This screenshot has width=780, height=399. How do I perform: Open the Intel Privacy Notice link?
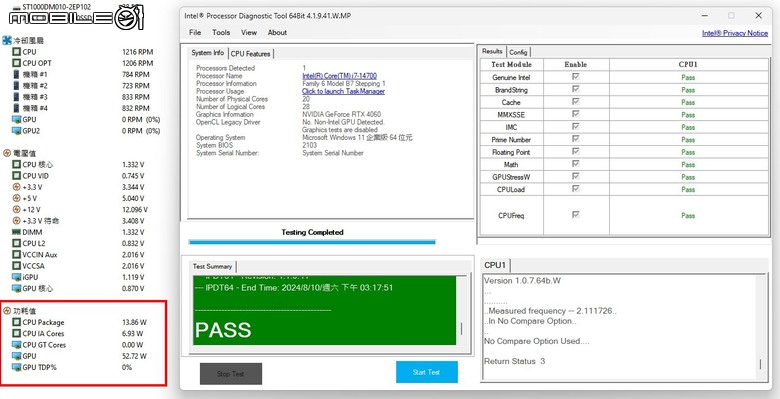pyautogui.click(x=735, y=33)
